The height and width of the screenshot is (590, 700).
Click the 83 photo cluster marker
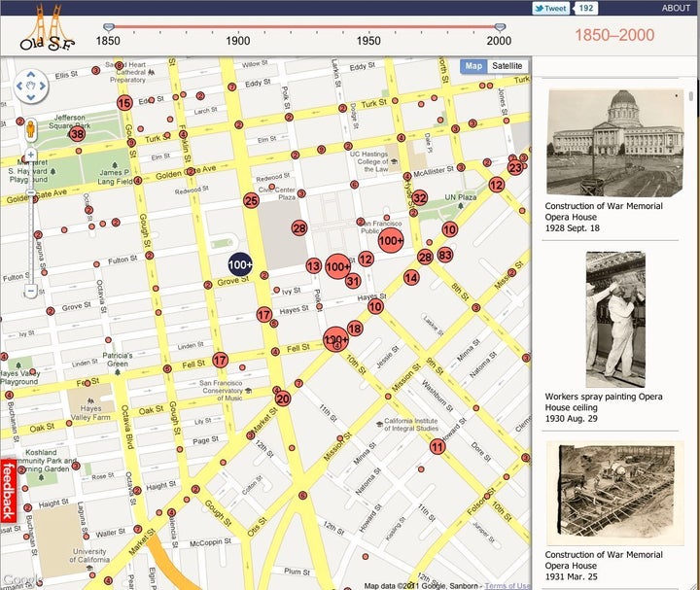pyautogui.click(x=445, y=255)
